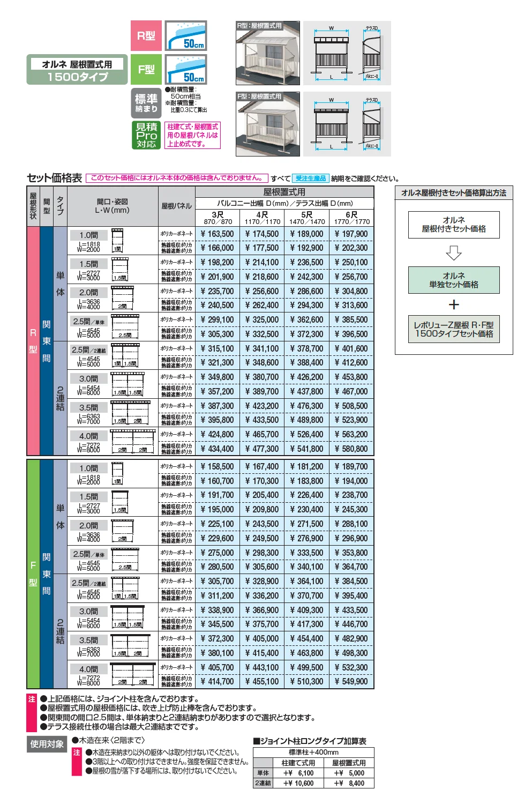Image resolution: width=532 pixels, height=804 pixels.
Task: Click the ¥ 523,900 price cell
Action: click(x=351, y=420)
